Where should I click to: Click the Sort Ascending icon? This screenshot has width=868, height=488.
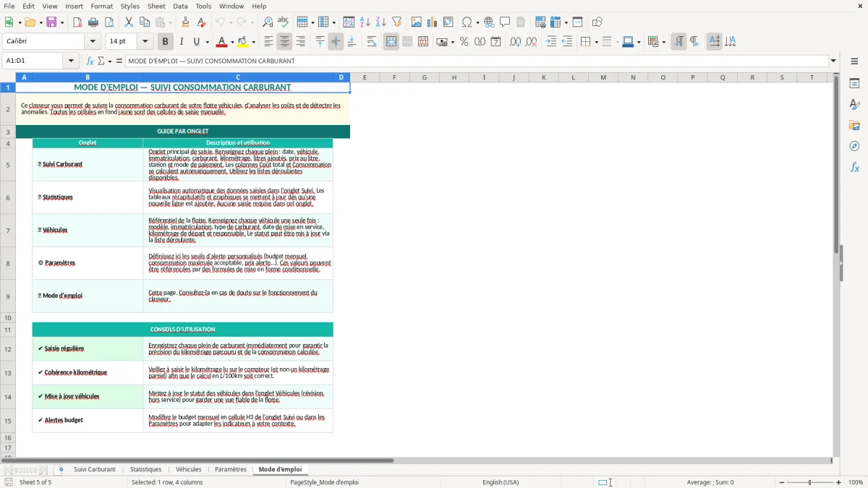[x=365, y=22]
